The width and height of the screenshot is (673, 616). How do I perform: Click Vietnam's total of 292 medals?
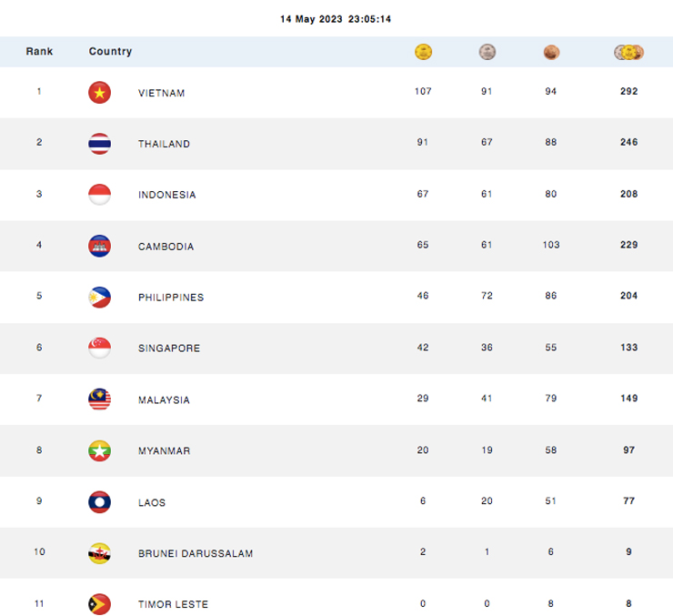coord(628,92)
